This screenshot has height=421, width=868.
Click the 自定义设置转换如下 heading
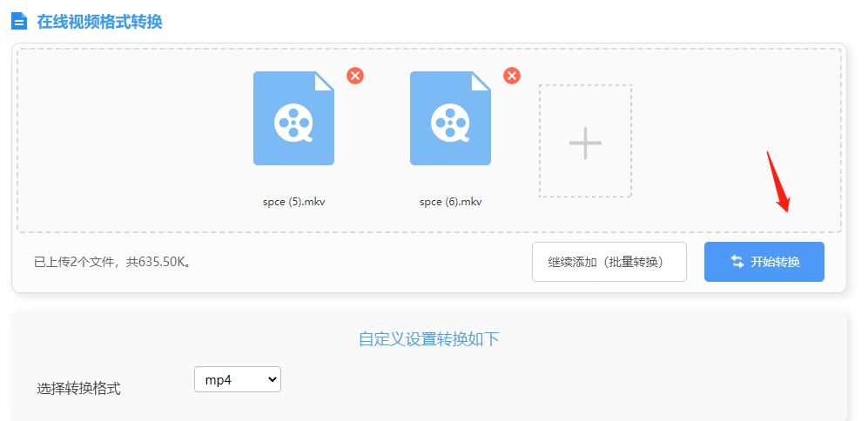click(429, 338)
